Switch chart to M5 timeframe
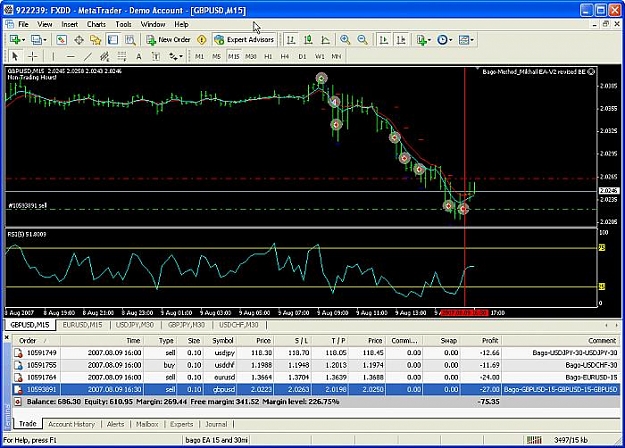The image size is (625, 448). click(x=216, y=57)
